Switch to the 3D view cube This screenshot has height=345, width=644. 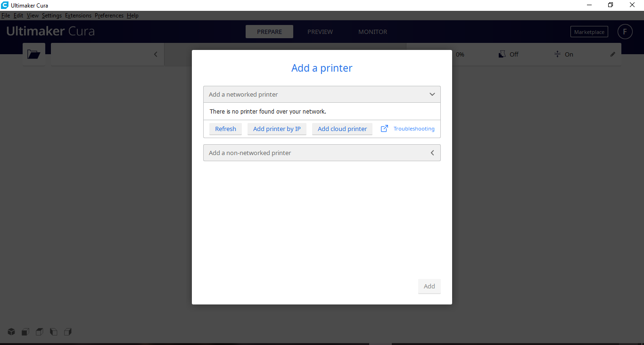pyautogui.click(x=11, y=332)
